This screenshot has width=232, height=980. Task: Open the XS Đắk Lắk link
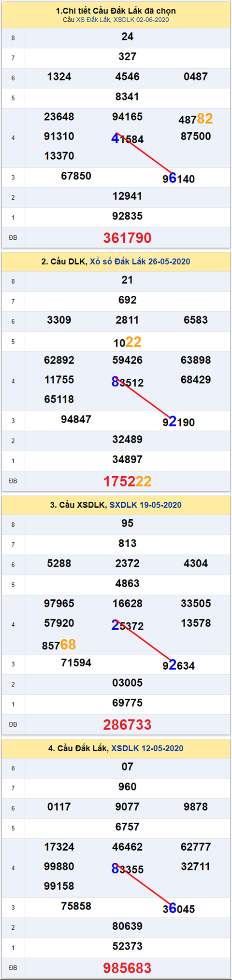(x=94, y=20)
